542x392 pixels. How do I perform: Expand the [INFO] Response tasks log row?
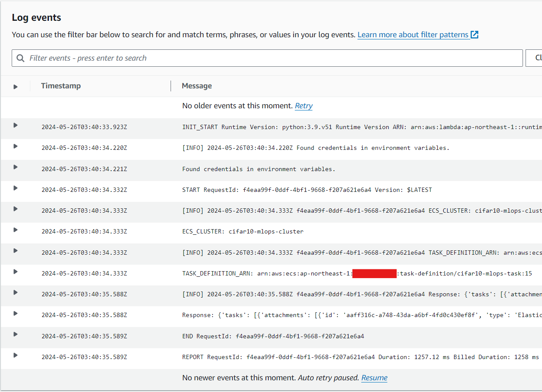(16, 292)
